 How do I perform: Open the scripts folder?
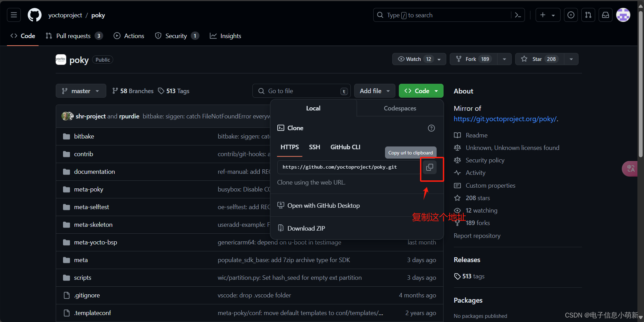click(x=83, y=278)
